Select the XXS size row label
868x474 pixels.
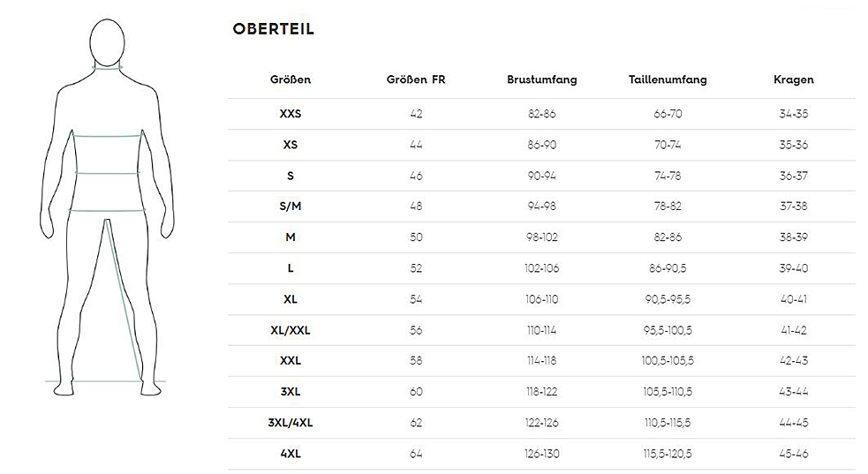tap(291, 114)
